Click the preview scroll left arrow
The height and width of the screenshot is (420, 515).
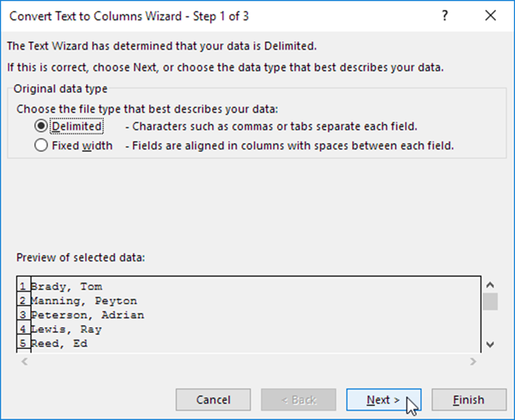coord(25,361)
